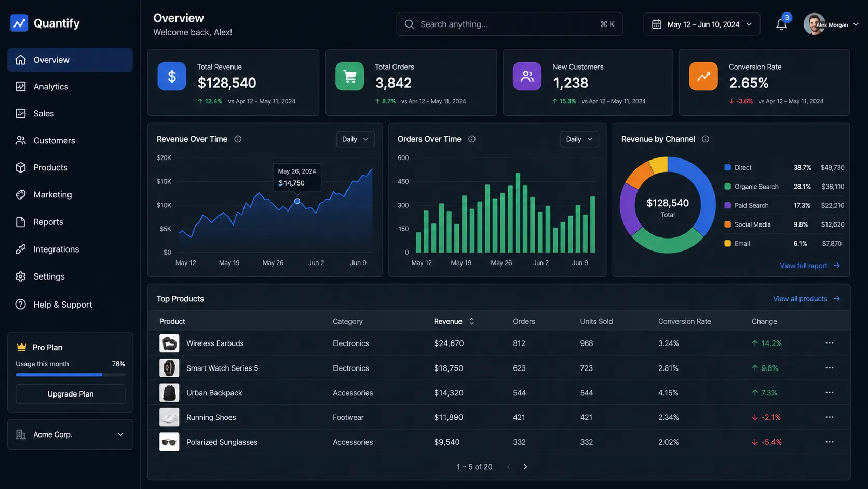Open Overview in the sidebar
This screenshot has width=868, height=489.
pos(70,60)
